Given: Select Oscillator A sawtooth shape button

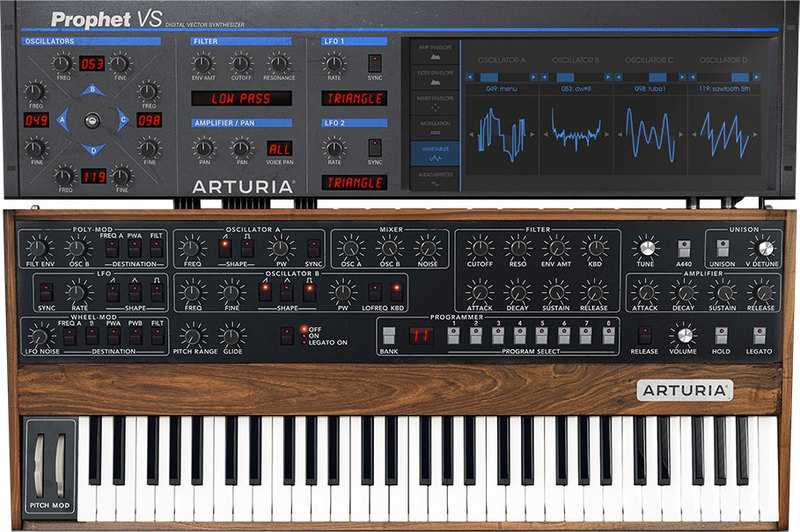Looking at the screenshot, I should click(x=224, y=247).
